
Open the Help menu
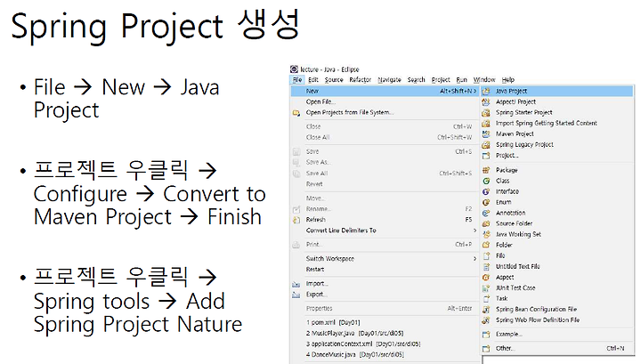[507, 80]
